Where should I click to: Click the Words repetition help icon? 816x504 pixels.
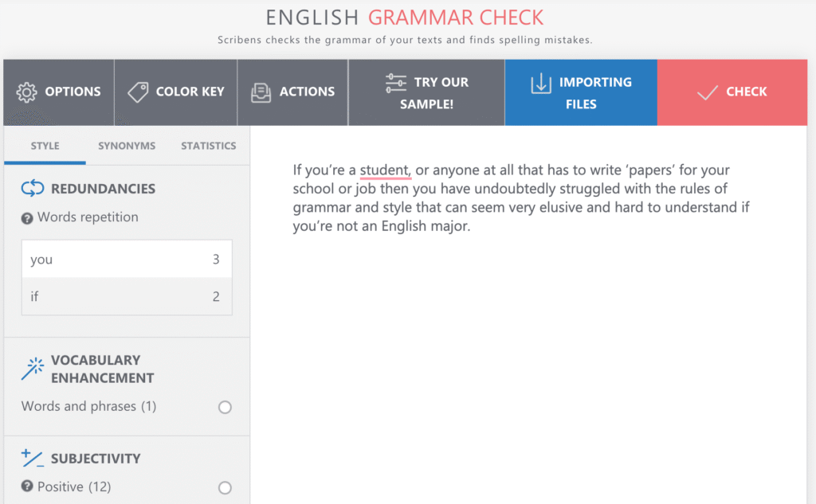point(27,218)
